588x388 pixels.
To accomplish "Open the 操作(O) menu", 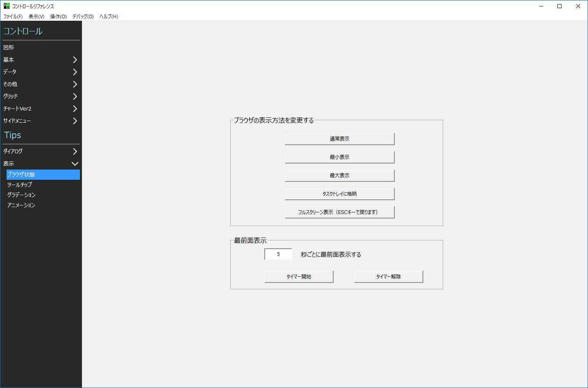I will coord(58,17).
